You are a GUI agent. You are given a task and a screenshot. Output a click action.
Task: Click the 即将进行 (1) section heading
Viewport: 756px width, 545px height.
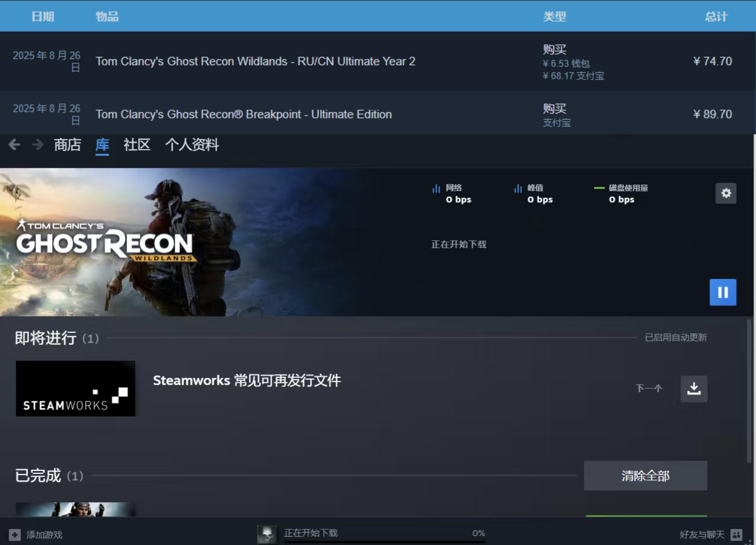(x=57, y=338)
